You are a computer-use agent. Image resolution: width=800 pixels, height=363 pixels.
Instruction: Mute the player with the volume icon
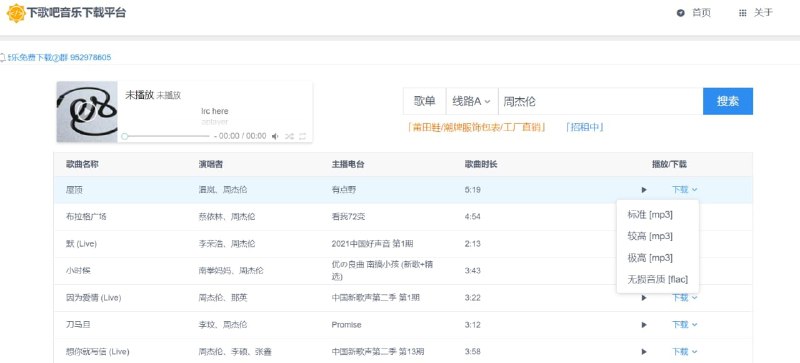tap(275, 136)
